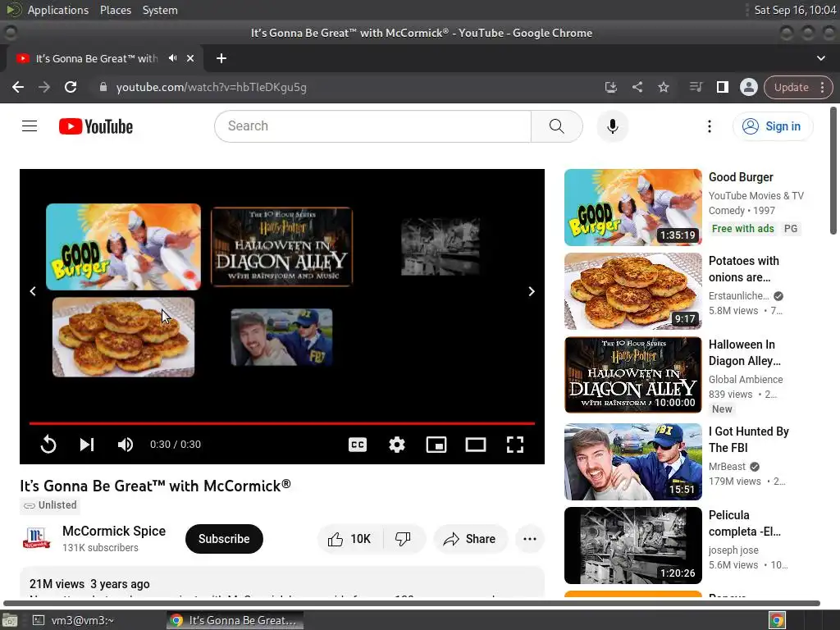The height and width of the screenshot is (630, 840).
Task: Replay the video with the replay icon
Action: pos(48,444)
